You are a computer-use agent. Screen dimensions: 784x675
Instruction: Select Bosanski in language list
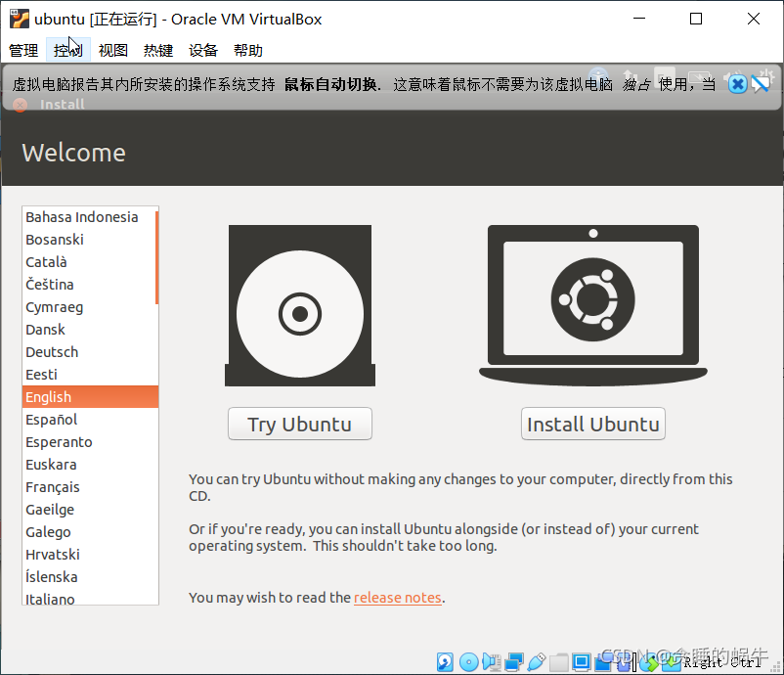89,240
